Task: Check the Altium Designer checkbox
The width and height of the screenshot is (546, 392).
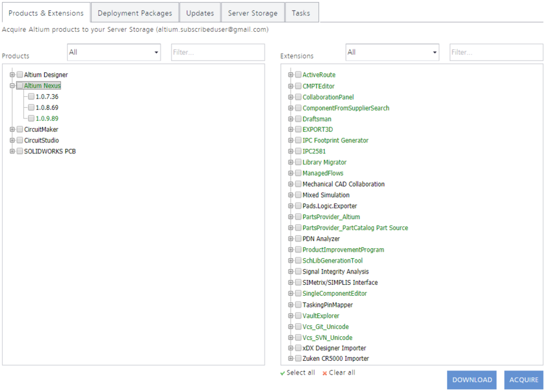Action: point(19,75)
